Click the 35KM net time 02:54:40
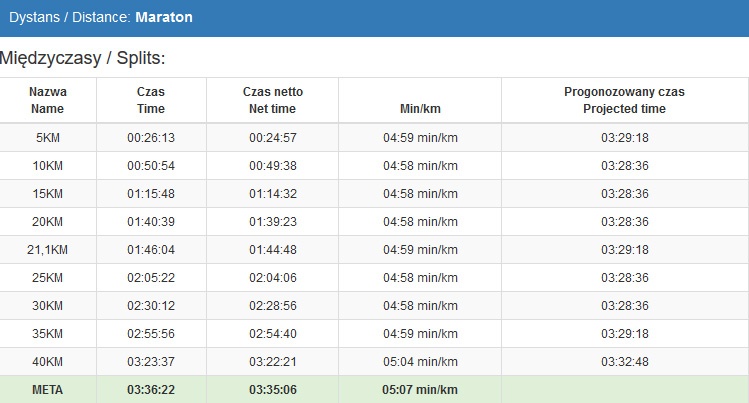749x403 pixels. tap(272, 334)
